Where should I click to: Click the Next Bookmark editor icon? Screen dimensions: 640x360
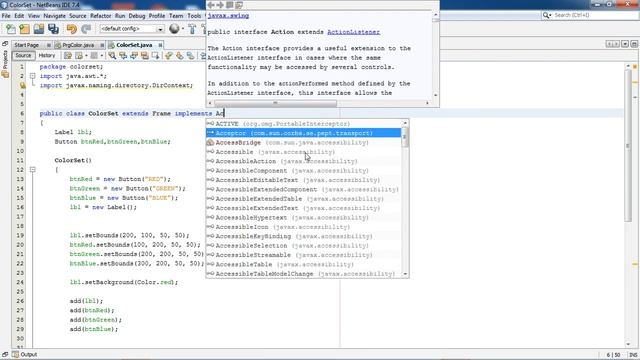(180, 56)
